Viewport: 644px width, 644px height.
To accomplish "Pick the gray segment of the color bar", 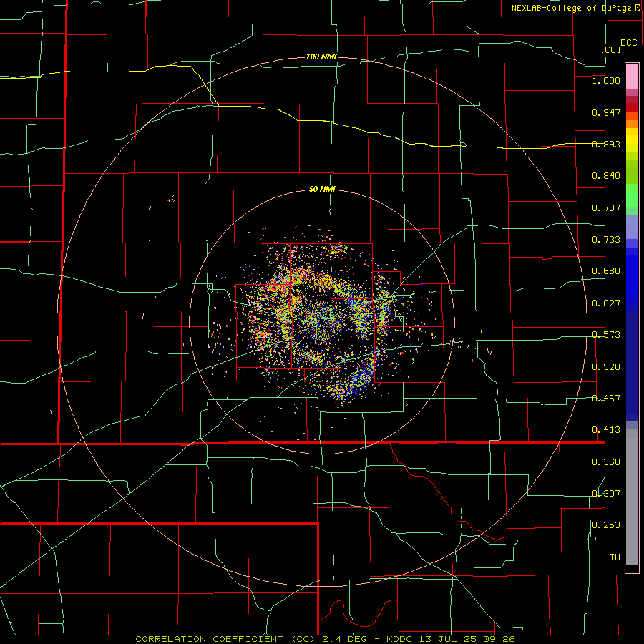I will pos(632,497).
